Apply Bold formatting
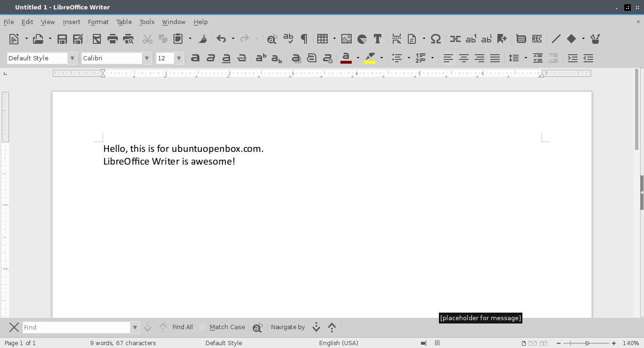644x348 pixels. click(x=195, y=58)
